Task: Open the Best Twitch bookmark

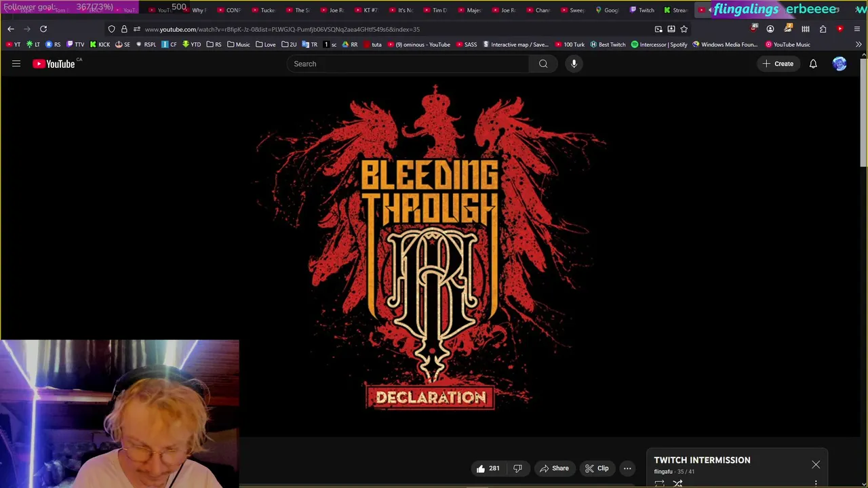Action: point(608,45)
